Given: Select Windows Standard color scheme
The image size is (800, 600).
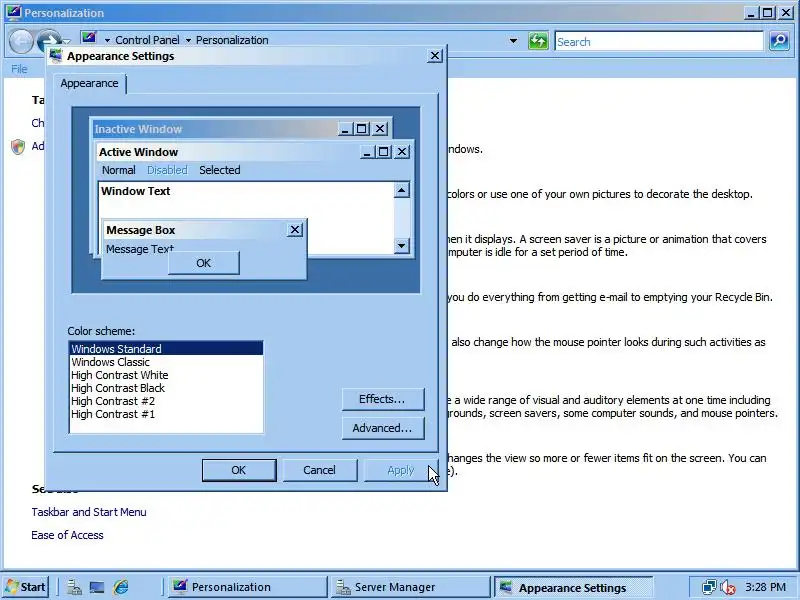Looking at the screenshot, I should 166,348.
